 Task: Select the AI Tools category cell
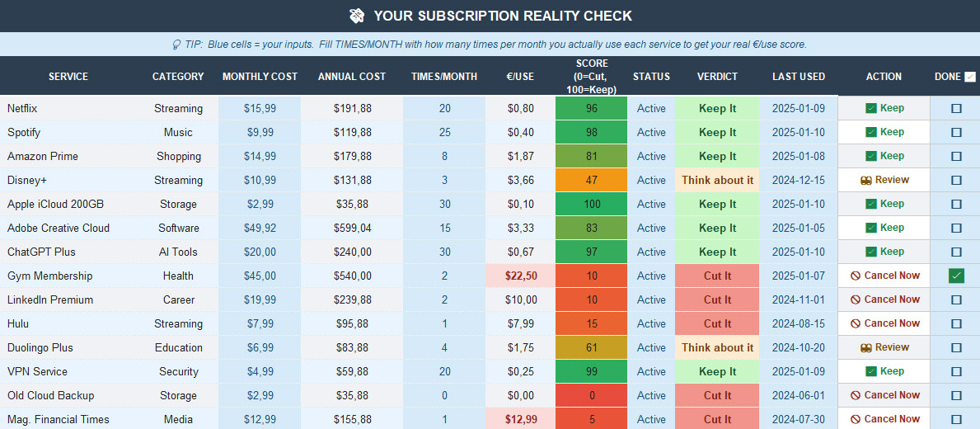pyautogui.click(x=178, y=252)
